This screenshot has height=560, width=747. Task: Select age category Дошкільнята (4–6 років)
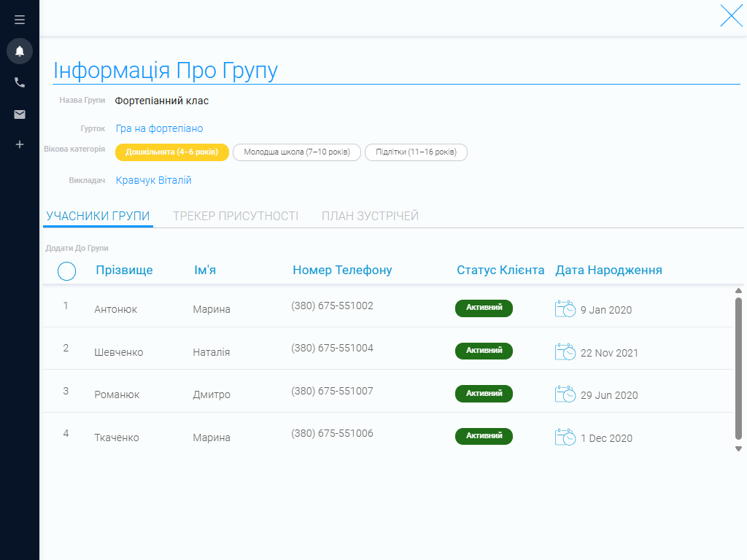[x=172, y=152]
